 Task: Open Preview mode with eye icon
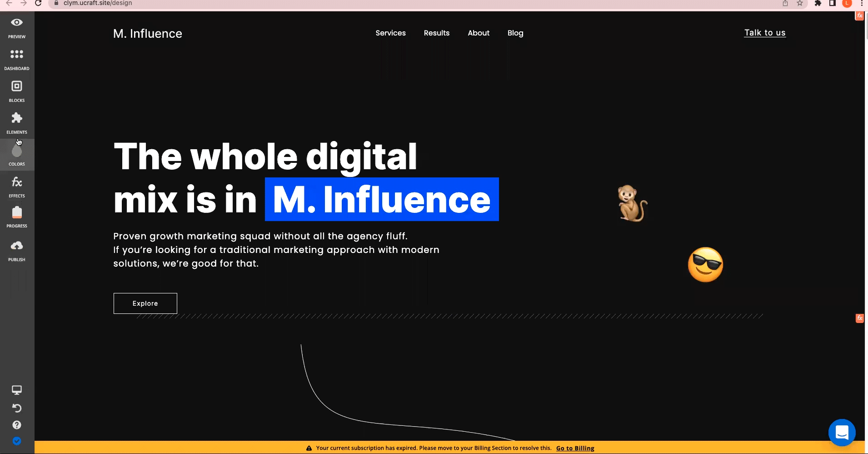(17, 28)
